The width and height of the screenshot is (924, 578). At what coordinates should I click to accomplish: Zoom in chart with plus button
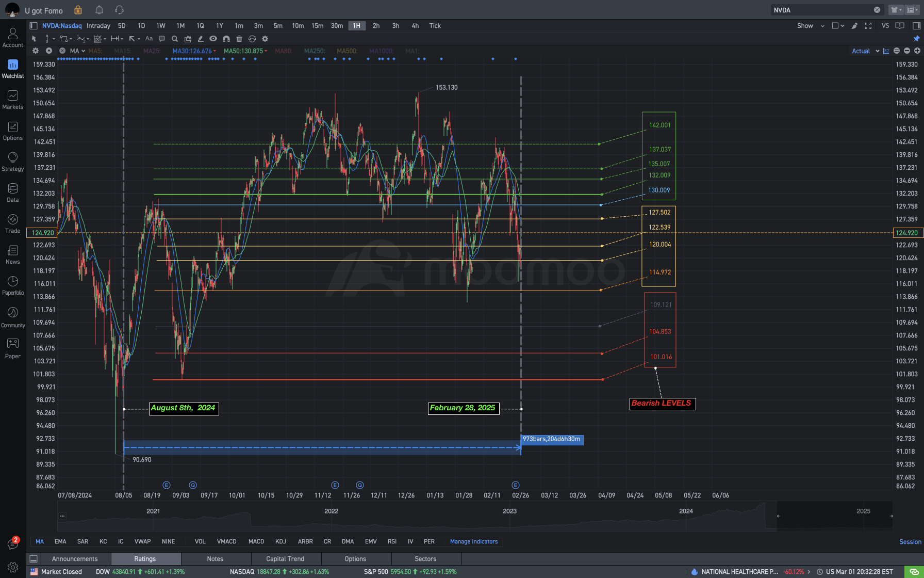pyautogui.click(x=917, y=51)
